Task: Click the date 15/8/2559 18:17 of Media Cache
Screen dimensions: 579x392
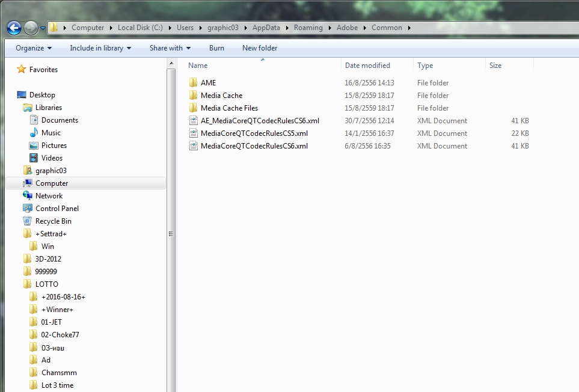Action: pos(369,95)
